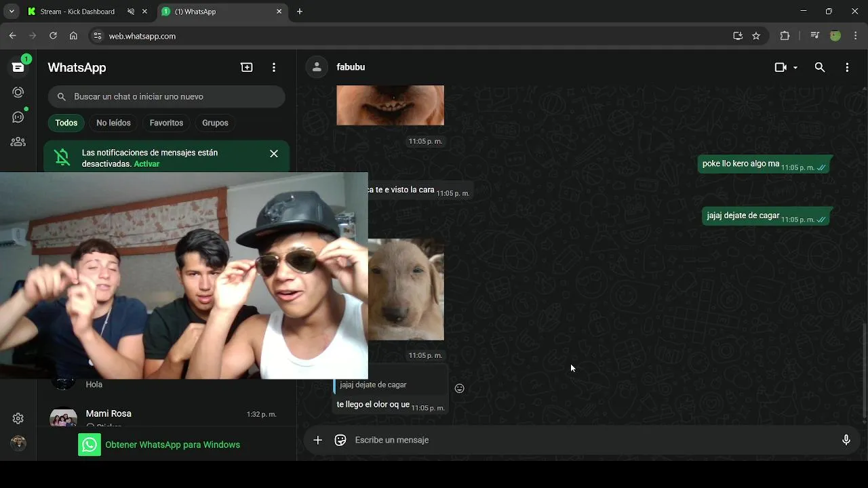Switch to Stream - Kick Dashboard tab
Screen dimensions: 868x488
tap(77, 12)
